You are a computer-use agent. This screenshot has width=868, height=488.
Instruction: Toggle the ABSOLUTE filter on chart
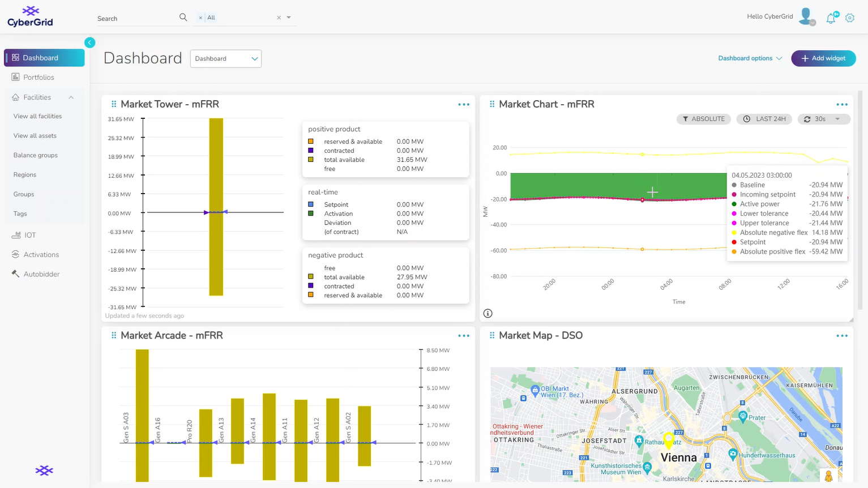click(x=704, y=119)
